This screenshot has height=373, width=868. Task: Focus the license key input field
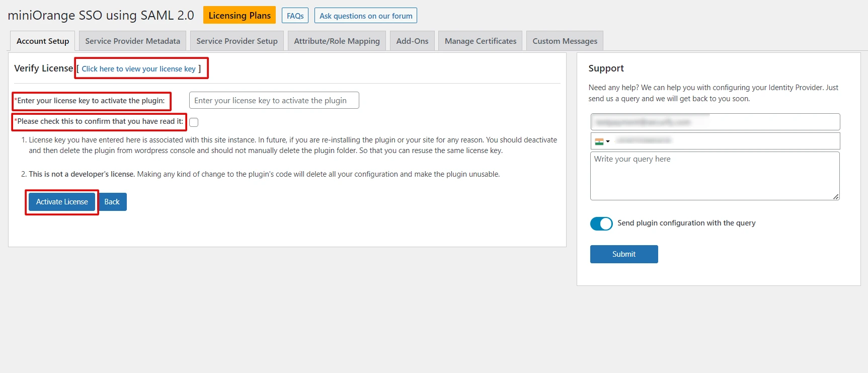point(274,100)
